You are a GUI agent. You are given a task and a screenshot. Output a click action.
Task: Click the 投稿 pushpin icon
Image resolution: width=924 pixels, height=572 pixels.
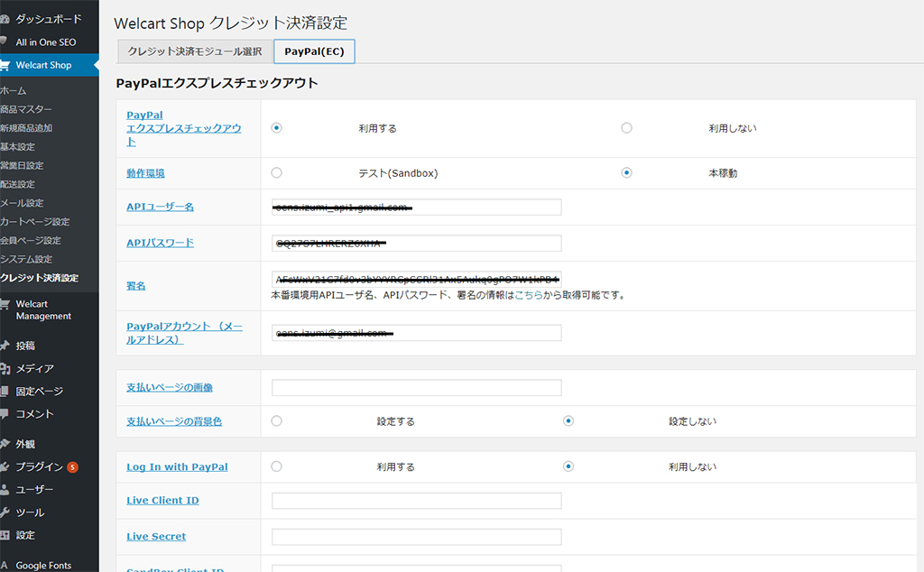click(x=5, y=346)
